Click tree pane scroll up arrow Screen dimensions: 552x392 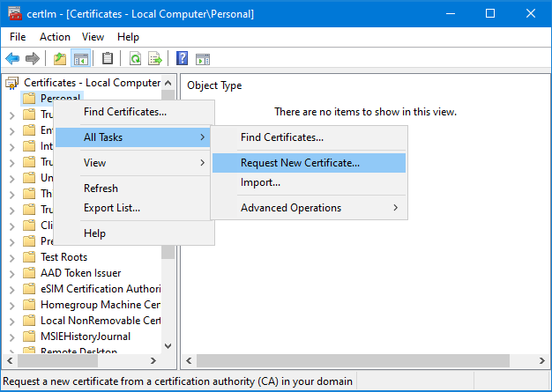coord(168,83)
